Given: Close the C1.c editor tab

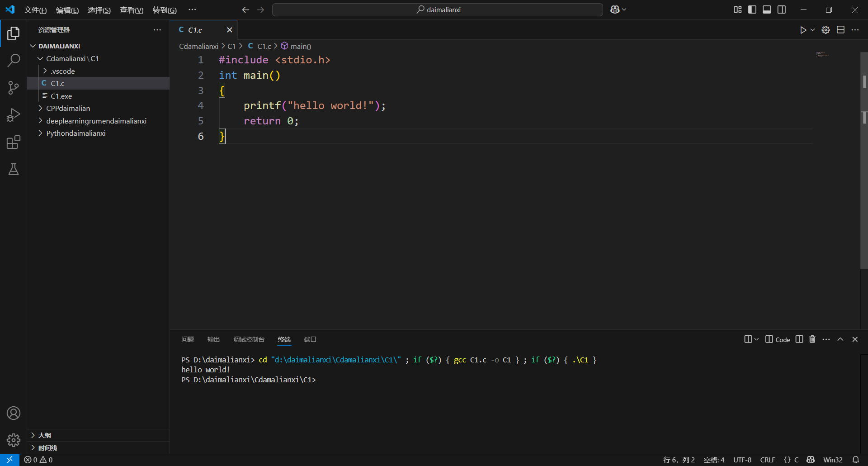Looking at the screenshot, I should click(229, 30).
